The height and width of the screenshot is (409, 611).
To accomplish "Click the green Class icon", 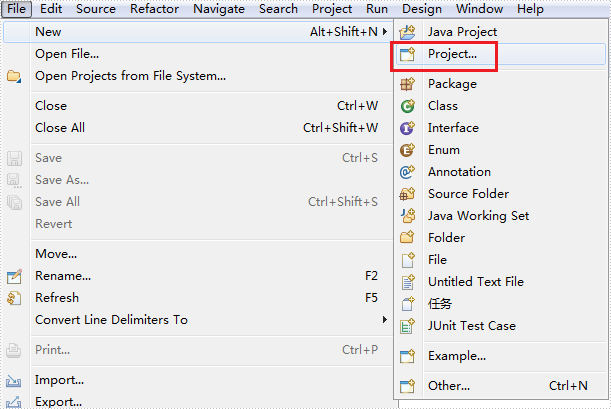I will [x=408, y=106].
